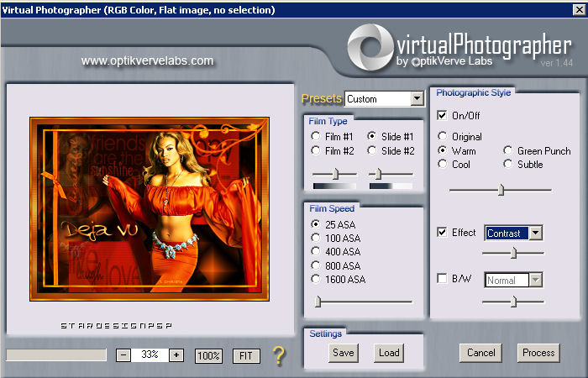
Task: Open the Contrast effect dropdown arrow
Action: (x=536, y=234)
